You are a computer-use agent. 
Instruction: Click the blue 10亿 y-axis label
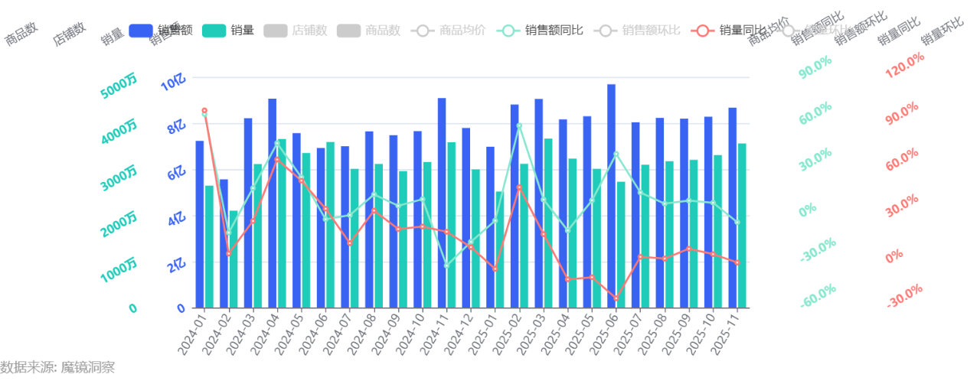[175, 81]
